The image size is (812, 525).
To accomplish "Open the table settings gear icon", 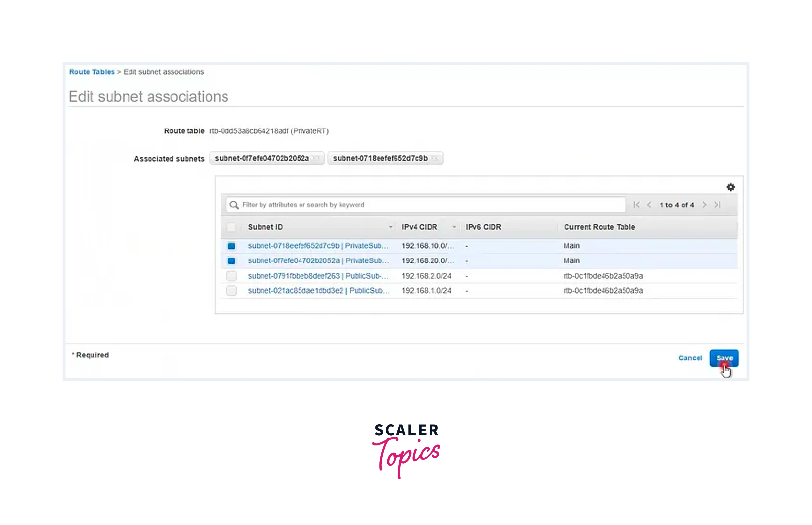I will click(x=731, y=187).
